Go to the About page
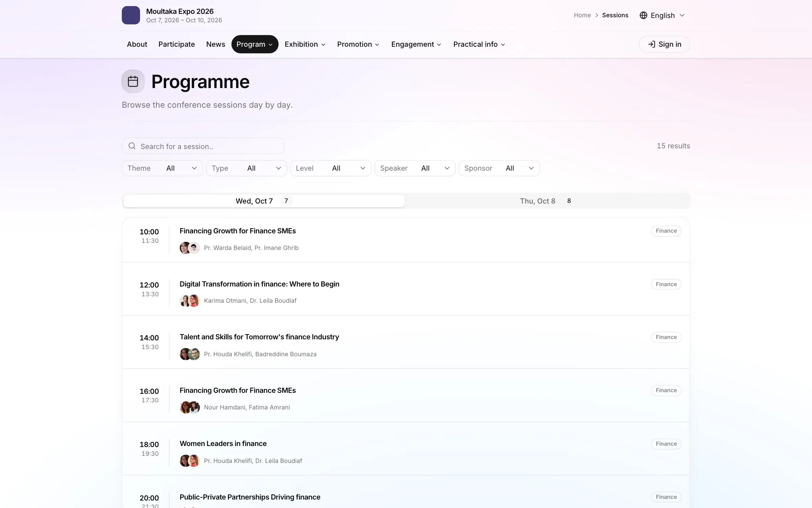The image size is (812, 508). (137, 44)
